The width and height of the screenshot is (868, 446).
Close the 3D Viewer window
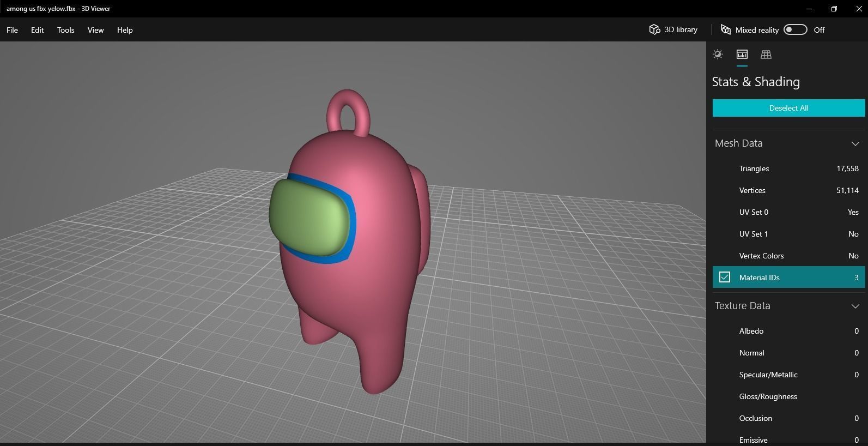[x=859, y=9]
